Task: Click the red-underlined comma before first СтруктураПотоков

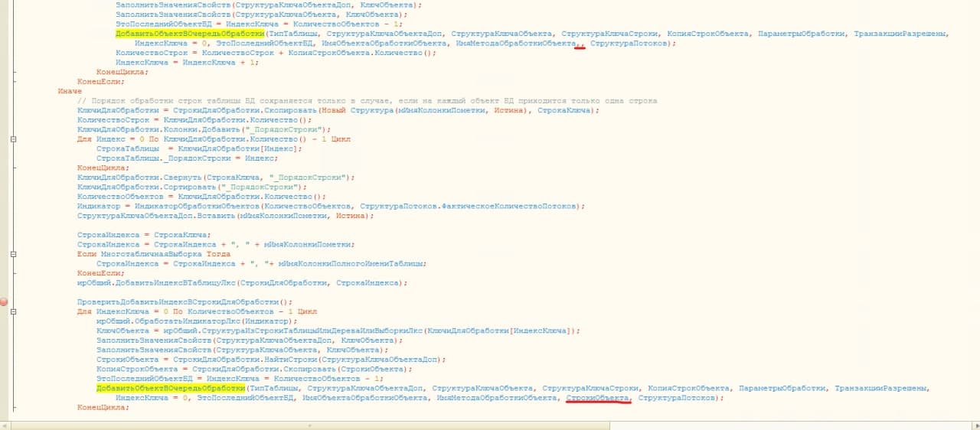Action: pos(580,44)
